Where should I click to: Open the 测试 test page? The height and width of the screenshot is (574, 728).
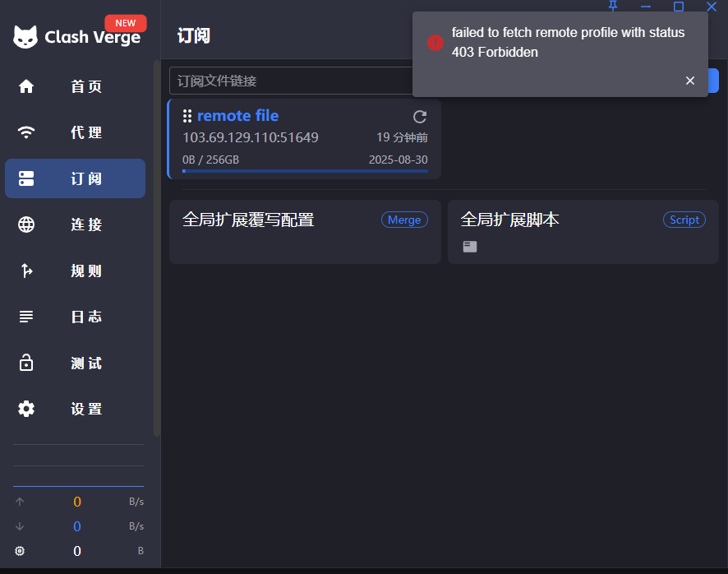point(76,363)
